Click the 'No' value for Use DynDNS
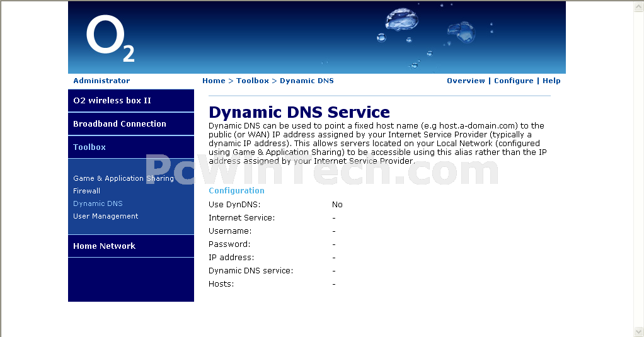644x337 pixels. tap(337, 205)
